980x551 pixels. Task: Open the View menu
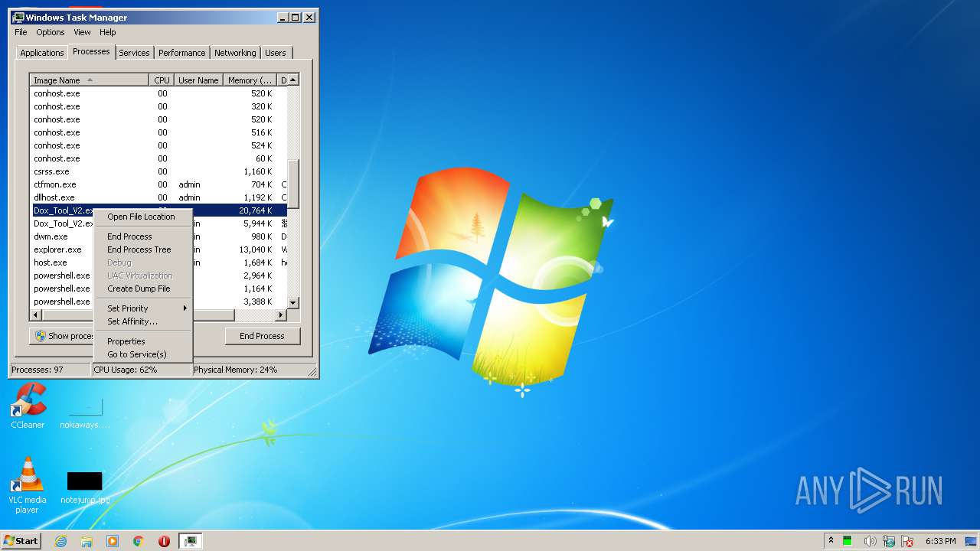tap(82, 32)
